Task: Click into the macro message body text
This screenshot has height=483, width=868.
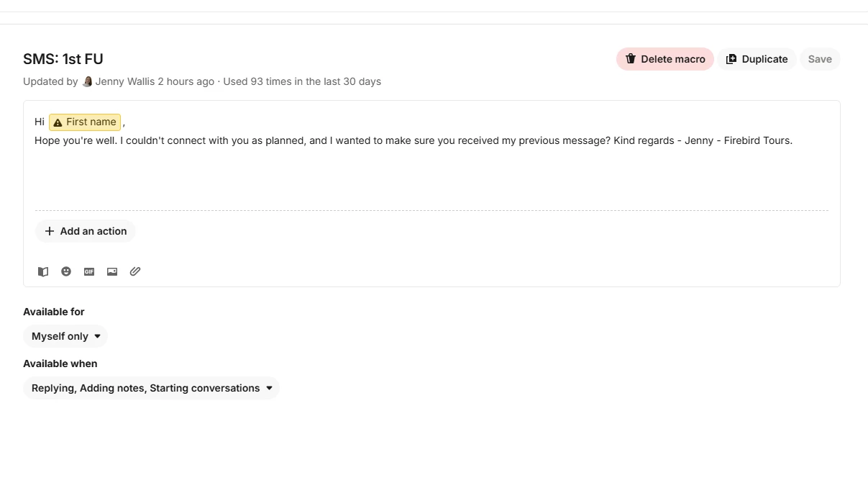Action: coord(413,140)
